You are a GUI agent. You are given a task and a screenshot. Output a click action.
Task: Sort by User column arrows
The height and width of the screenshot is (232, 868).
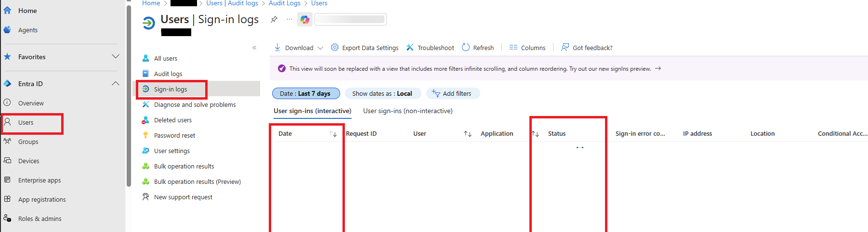click(x=468, y=134)
